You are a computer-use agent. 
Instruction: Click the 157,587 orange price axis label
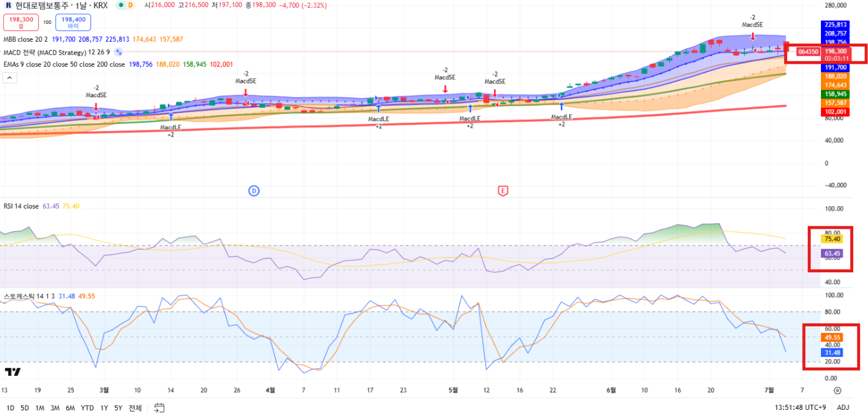[835, 103]
